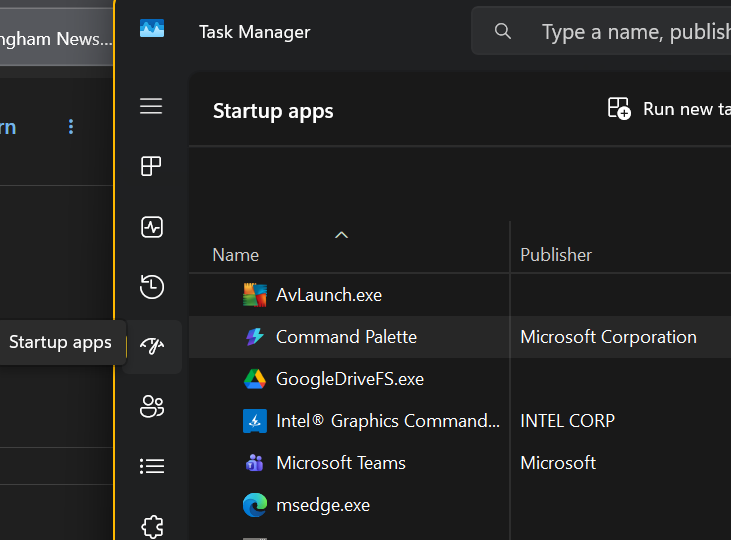Select the GoogleDriveFS.exe startup entry
The height and width of the screenshot is (540, 731).
coord(350,379)
